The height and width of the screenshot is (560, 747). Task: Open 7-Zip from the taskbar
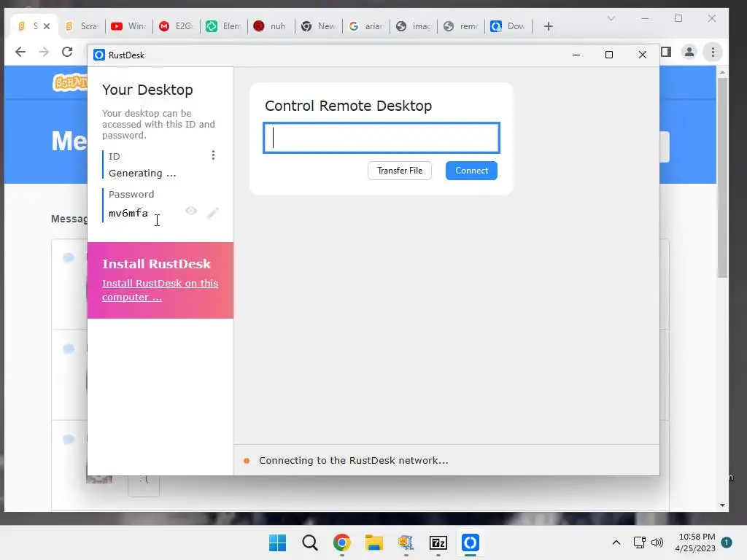[x=438, y=542]
